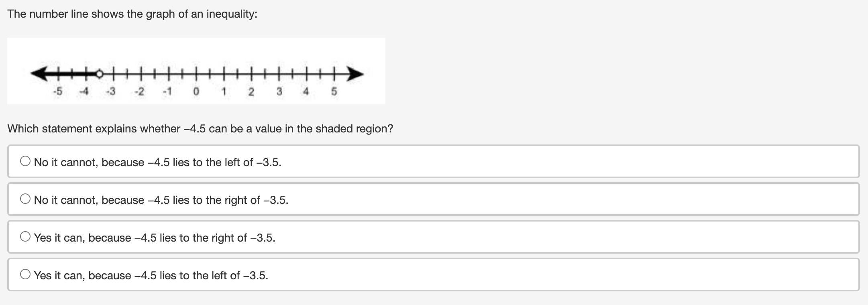The image size is (868, 305).
Task: Select radio button for 'Yes, left of –3.5'
Action: click(25, 274)
